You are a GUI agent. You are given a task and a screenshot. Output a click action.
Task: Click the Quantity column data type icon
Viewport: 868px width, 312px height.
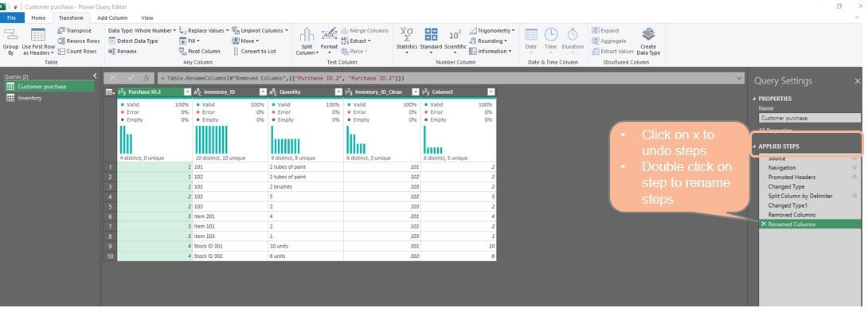point(273,92)
